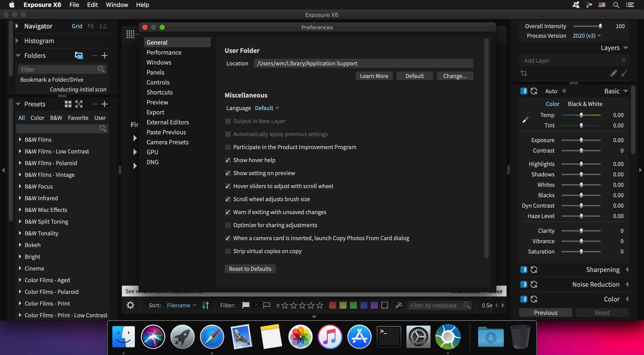Uncheck Show hover help

(x=228, y=160)
